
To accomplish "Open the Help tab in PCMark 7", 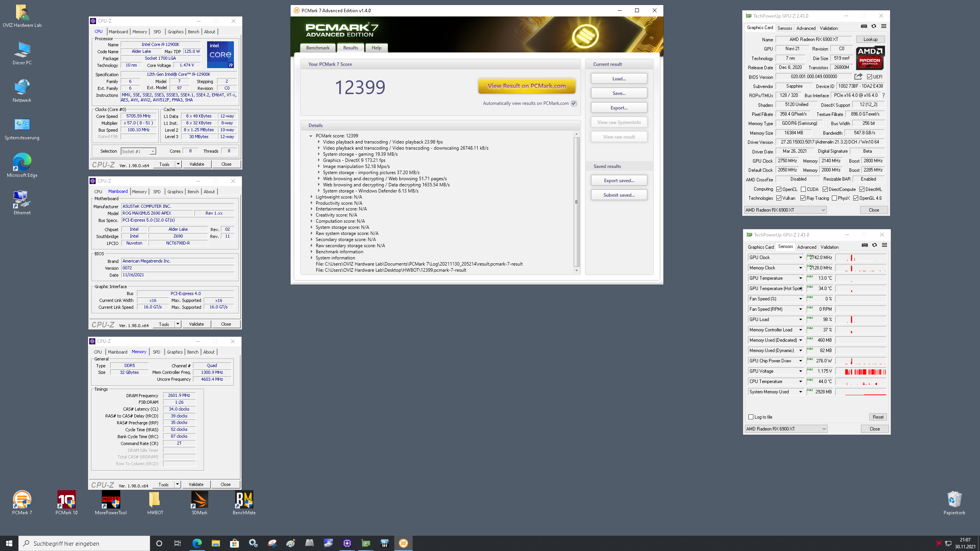I will [x=376, y=48].
